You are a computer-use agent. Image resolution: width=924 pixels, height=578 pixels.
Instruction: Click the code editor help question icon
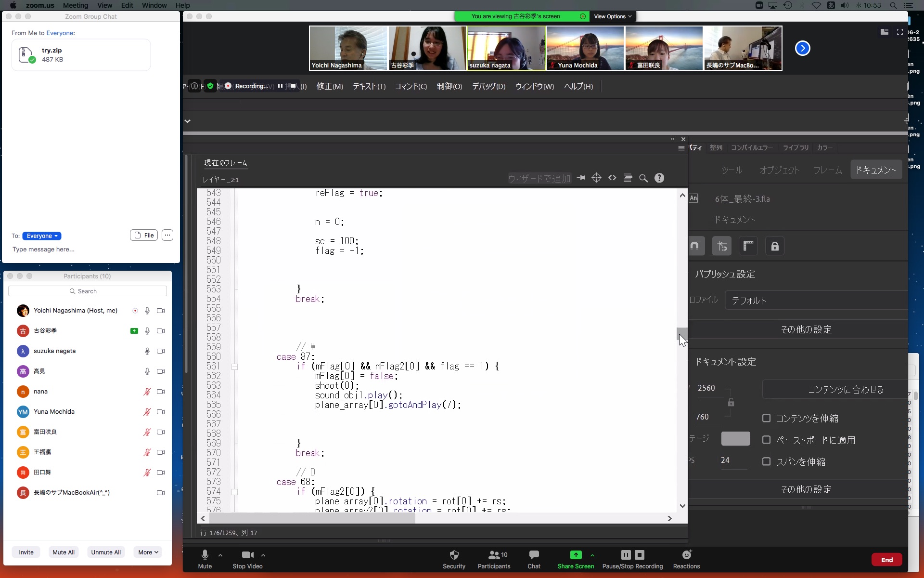pos(659,178)
